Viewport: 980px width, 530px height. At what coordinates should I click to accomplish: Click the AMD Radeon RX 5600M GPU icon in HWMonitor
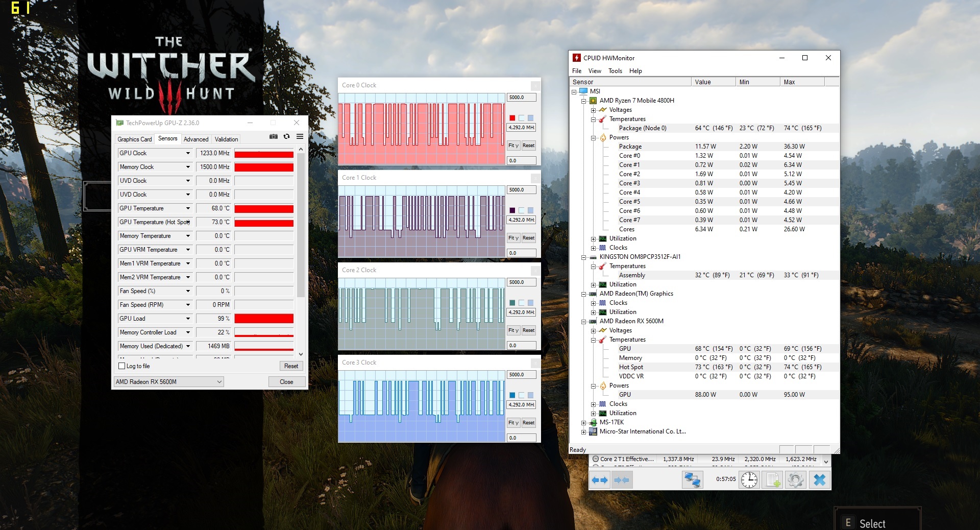[x=593, y=321]
